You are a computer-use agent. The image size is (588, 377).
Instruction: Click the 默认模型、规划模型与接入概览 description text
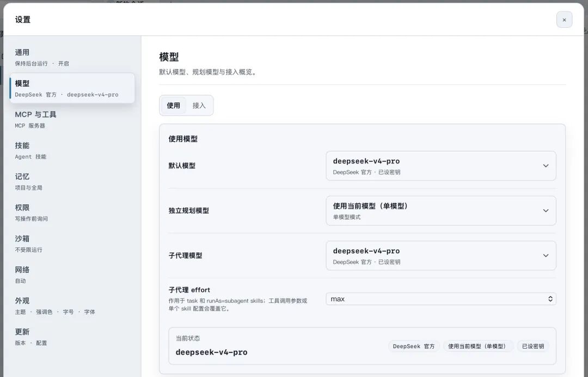click(x=209, y=72)
